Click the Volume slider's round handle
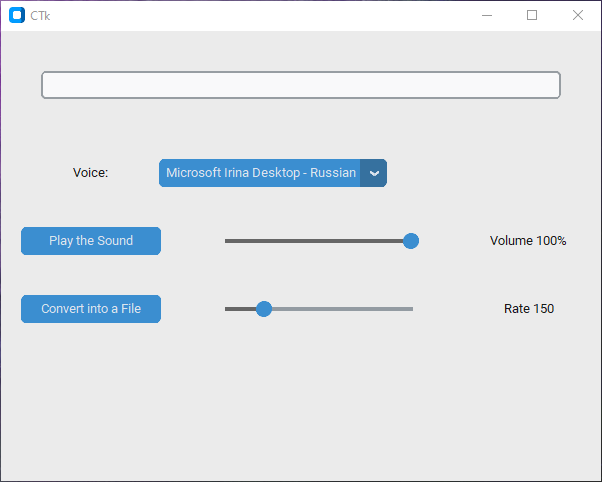 (x=411, y=241)
